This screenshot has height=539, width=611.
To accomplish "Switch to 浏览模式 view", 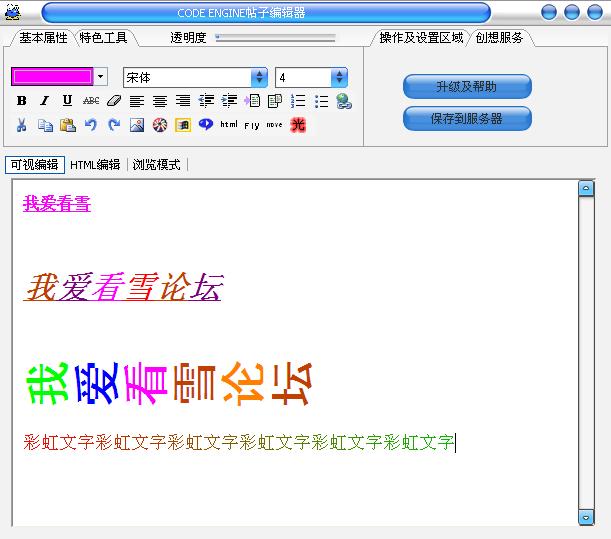I will [157, 165].
